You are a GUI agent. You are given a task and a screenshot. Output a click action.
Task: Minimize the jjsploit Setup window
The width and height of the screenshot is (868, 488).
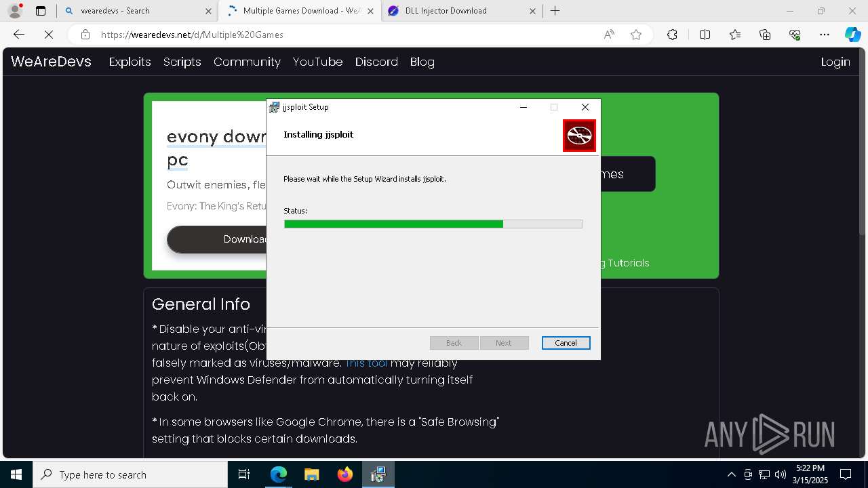[x=523, y=107]
